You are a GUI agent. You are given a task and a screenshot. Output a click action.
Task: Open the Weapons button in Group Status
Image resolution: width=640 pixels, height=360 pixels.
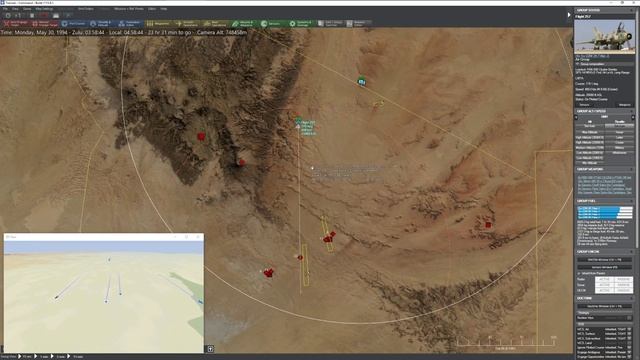624,105
